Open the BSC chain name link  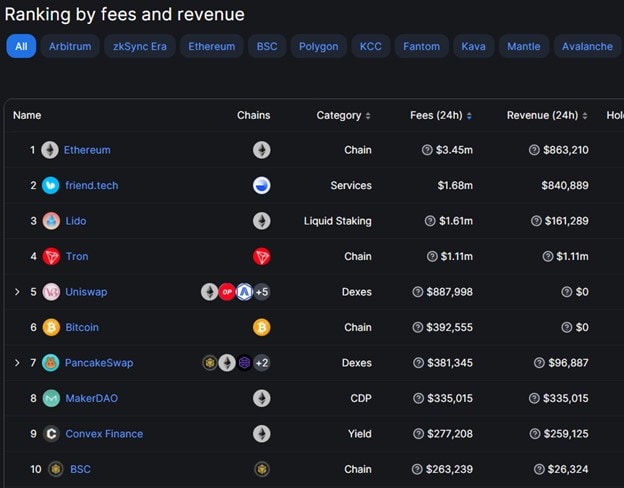80,469
